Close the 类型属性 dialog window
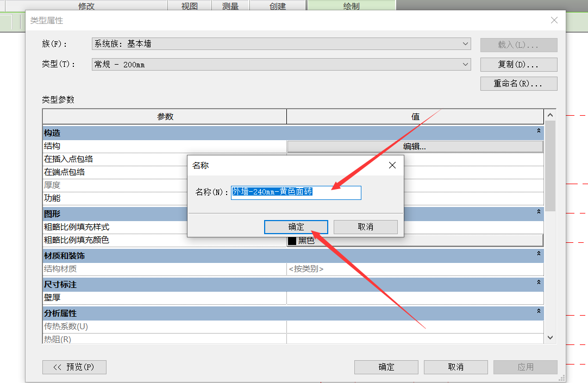Screen dimensions: 588x383 tap(554, 21)
